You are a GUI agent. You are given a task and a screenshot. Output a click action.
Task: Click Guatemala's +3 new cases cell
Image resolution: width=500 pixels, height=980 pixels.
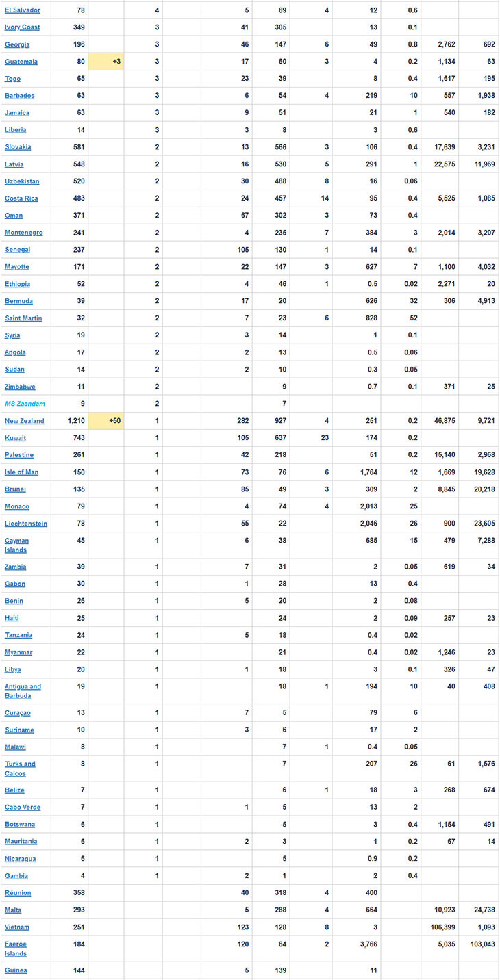pyautogui.click(x=106, y=62)
